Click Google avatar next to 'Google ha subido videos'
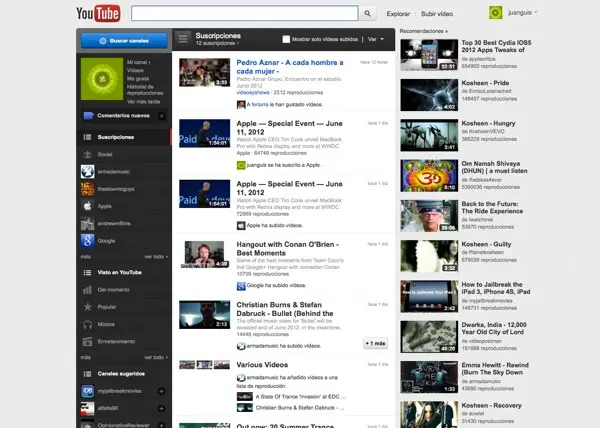 (x=241, y=286)
